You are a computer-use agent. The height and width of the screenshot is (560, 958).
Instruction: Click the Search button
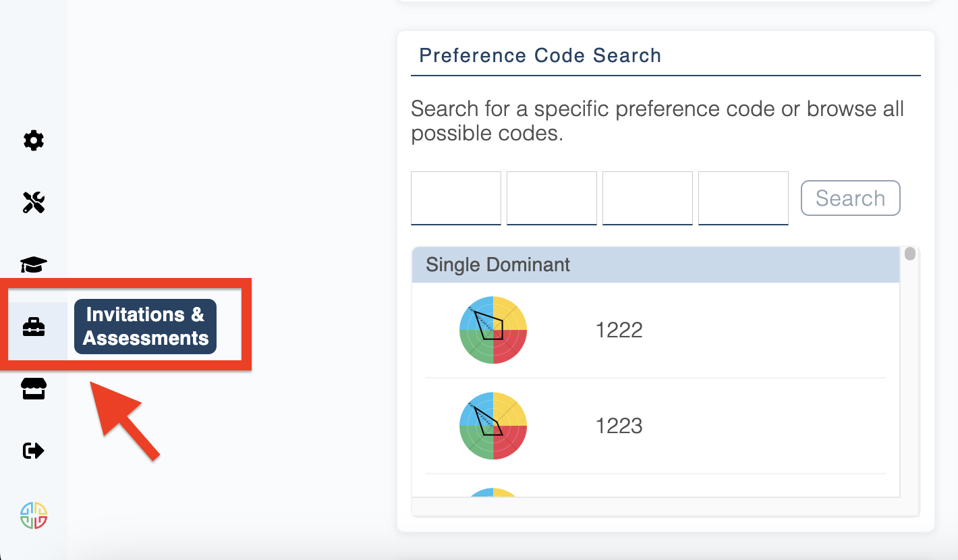850,198
